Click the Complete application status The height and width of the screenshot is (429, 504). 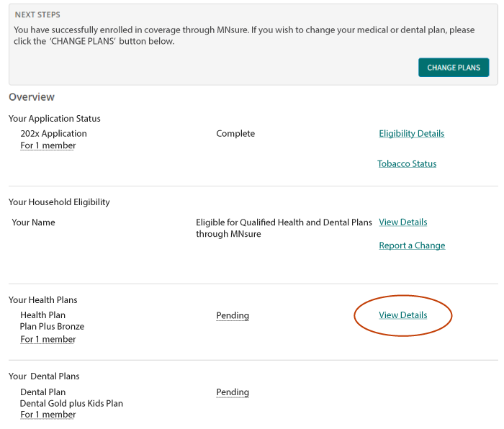(x=235, y=134)
